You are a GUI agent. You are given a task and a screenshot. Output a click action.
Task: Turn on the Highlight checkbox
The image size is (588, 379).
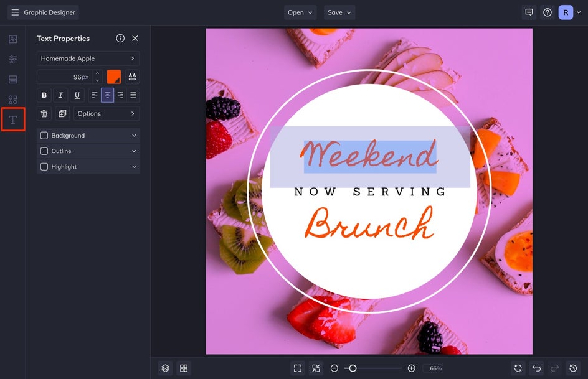pyautogui.click(x=44, y=167)
